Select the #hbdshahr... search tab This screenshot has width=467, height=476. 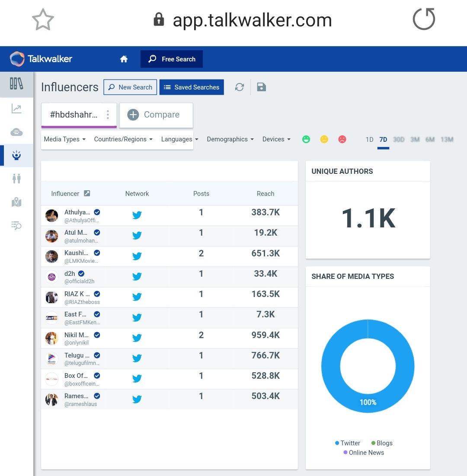coord(74,115)
